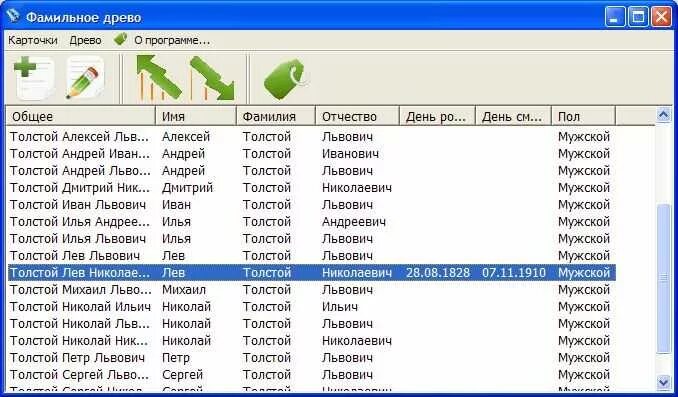
Task: Select row Толстой Илья Львович
Action: tap(311, 239)
